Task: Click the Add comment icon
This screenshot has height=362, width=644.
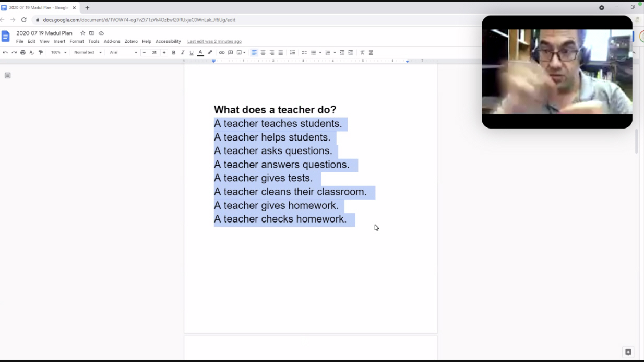Action: click(230, 53)
